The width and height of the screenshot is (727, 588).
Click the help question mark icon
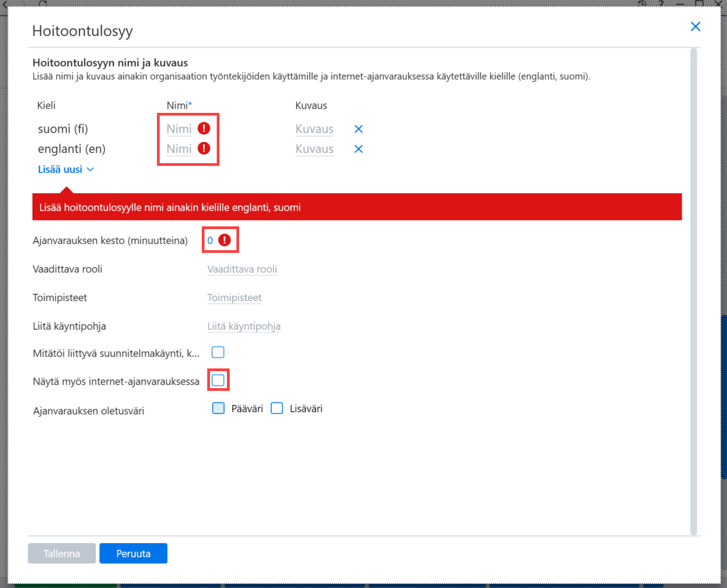click(x=660, y=3)
